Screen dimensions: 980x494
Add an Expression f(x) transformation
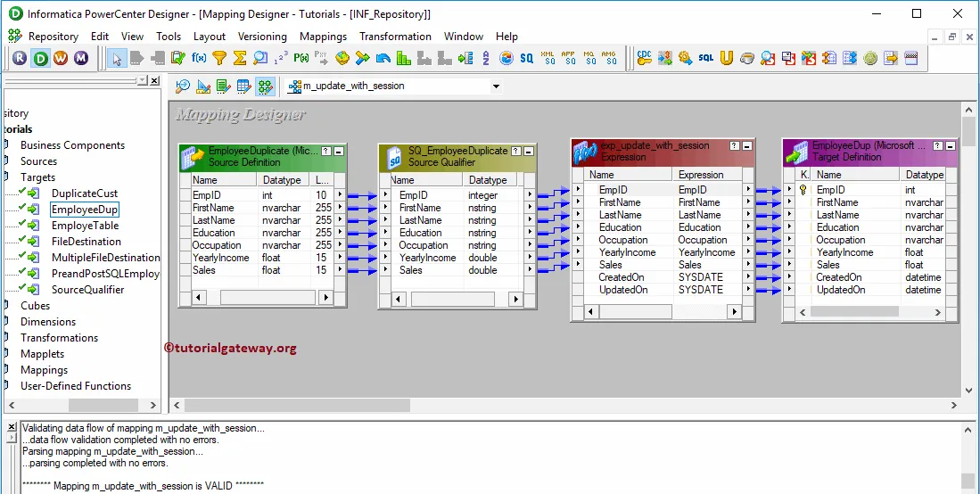click(199, 59)
